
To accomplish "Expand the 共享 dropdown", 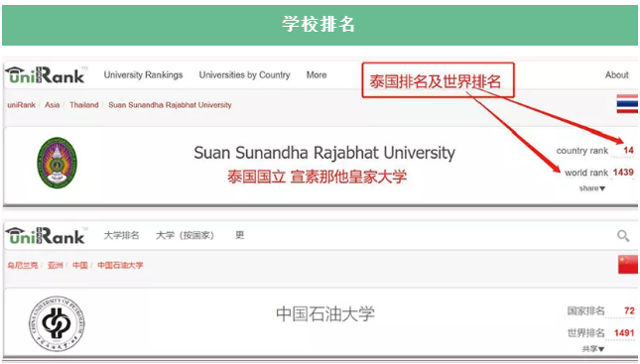I will 592,349.
